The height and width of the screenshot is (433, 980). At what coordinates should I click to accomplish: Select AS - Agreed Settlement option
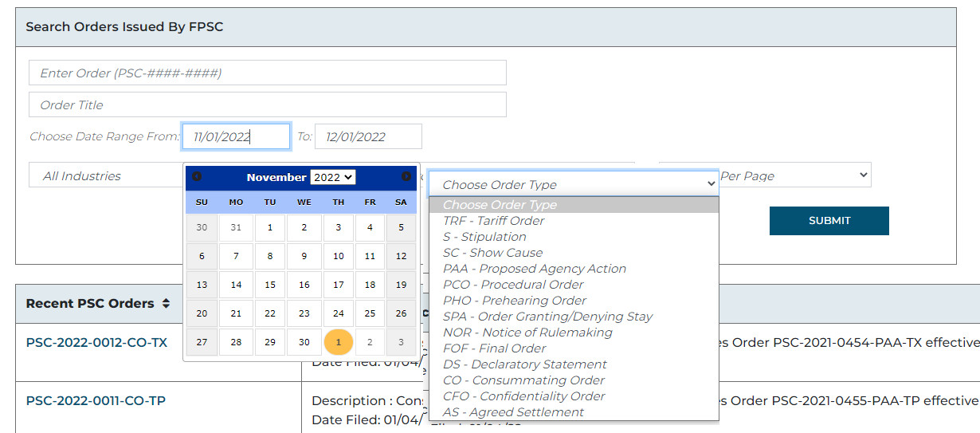coord(514,412)
